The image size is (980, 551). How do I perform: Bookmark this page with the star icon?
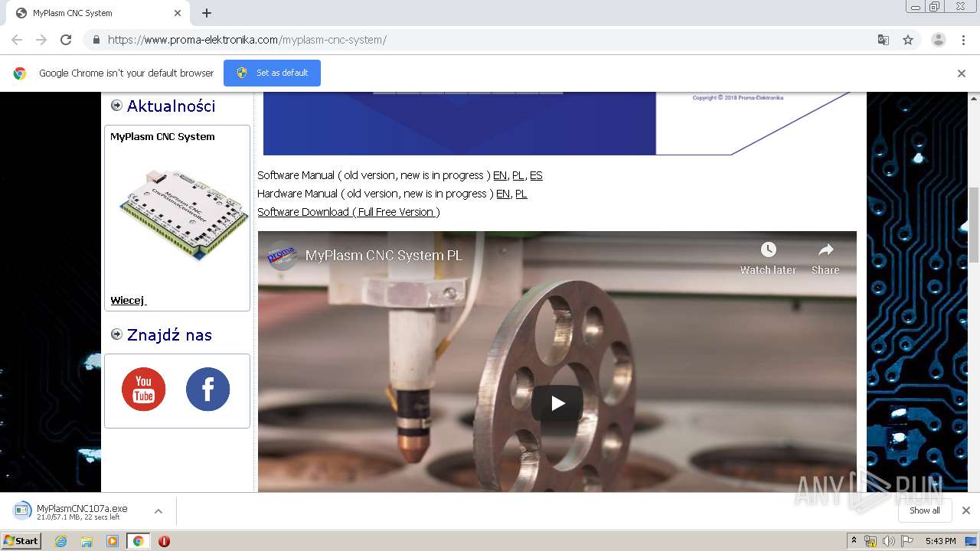pos(908,40)
